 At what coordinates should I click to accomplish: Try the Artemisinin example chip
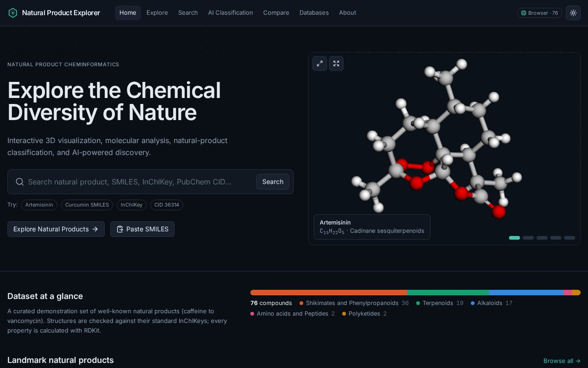(39, 205)
